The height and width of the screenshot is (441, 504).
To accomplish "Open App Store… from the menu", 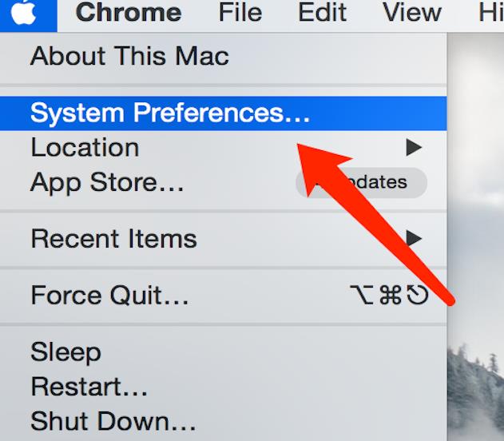I will [107, 182].
